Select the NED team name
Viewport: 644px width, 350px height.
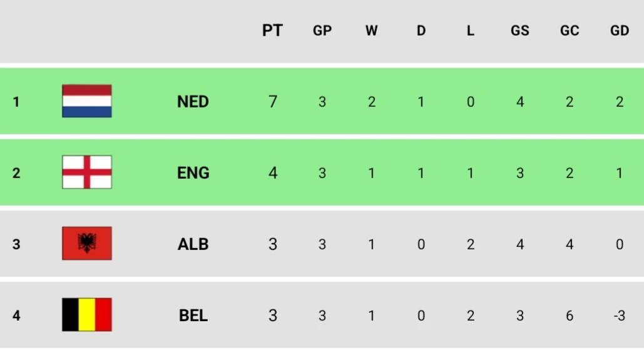(193, 102)
